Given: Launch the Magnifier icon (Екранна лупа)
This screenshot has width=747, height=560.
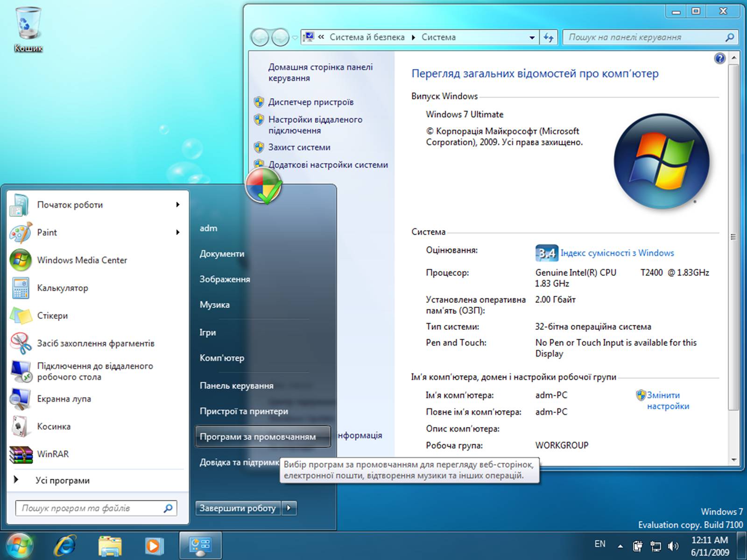Looking at the screenshot, I should pos(20,399).
